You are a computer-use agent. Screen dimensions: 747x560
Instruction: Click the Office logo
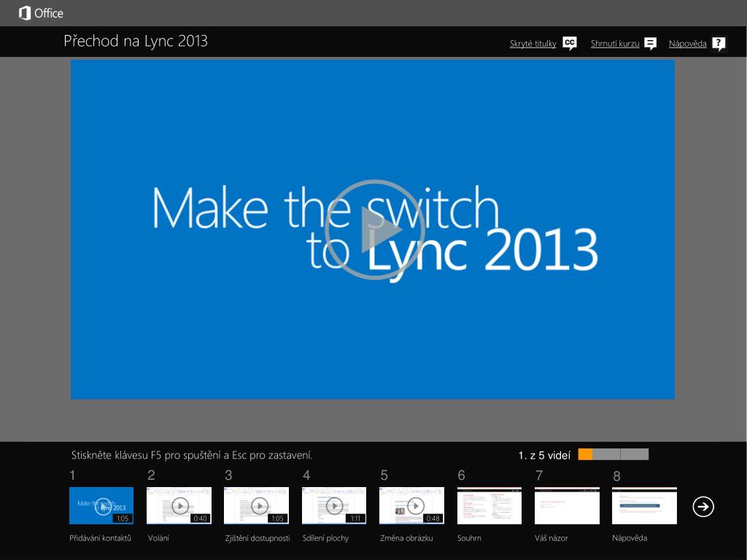(41, 13)
